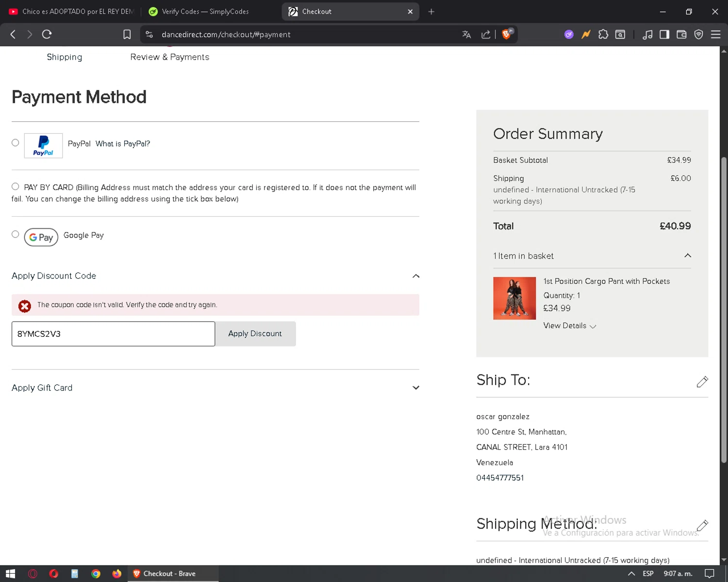Open the media playlist music icon
The height and width of the screenshot is (582, 728).
tap(647, 34)
